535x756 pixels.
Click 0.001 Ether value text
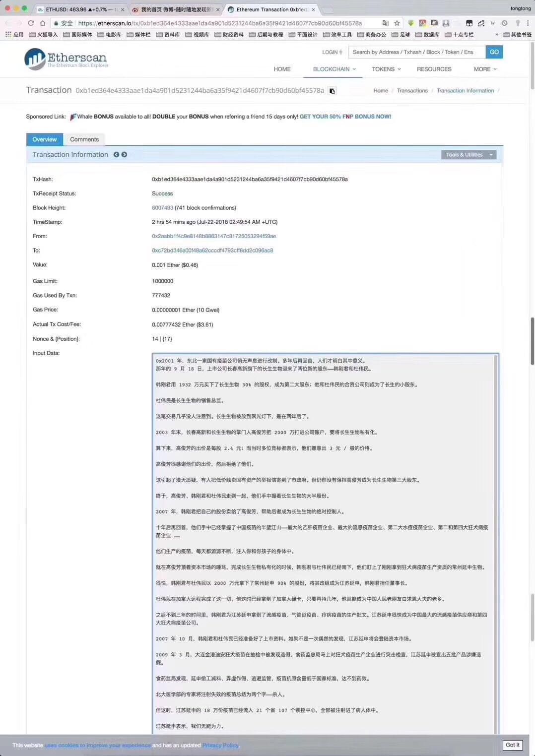175,265
